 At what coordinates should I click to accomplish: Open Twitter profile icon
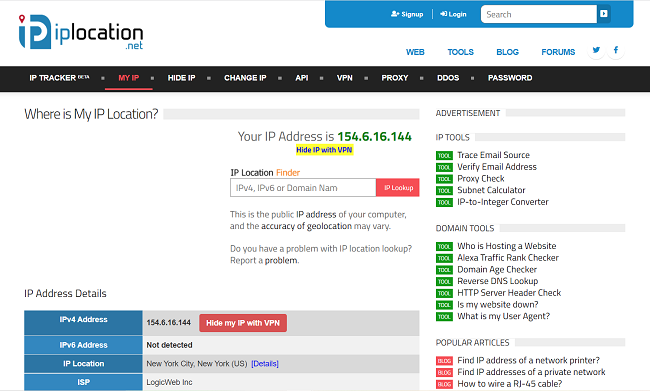[596, 50]
